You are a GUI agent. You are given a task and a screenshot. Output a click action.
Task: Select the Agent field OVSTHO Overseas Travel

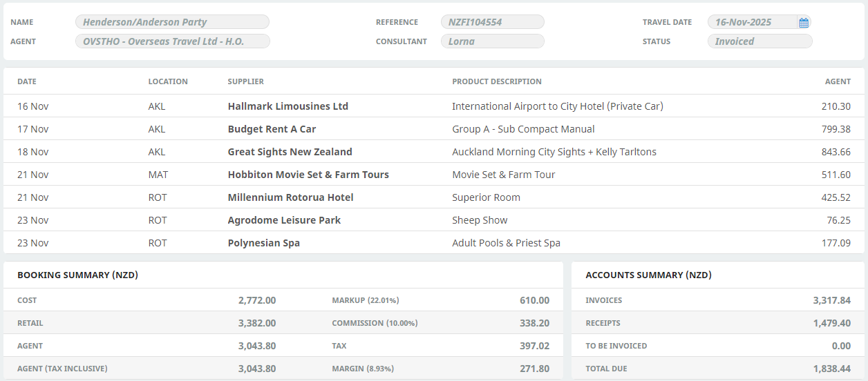pos(172,41)
